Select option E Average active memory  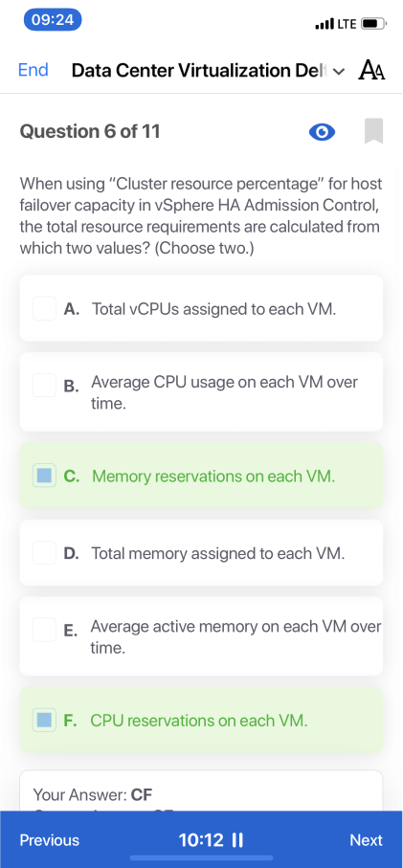pos(201,636)
